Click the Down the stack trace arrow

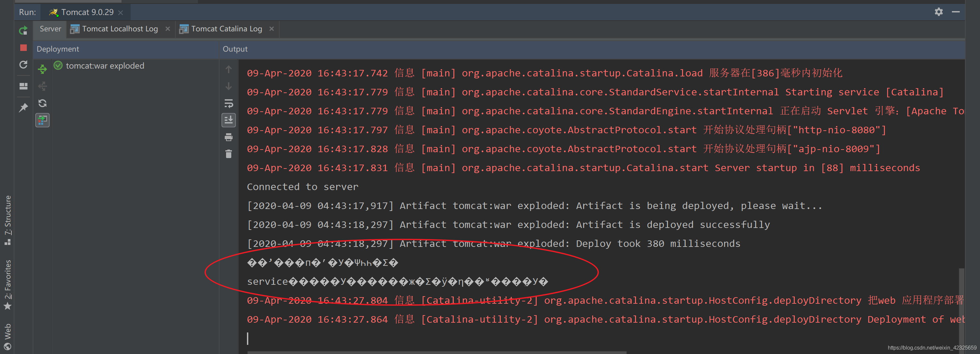click(x=229, y=86)
